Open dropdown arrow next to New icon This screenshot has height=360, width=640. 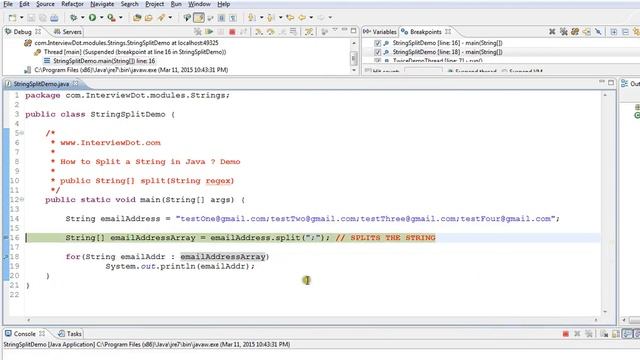22,18
